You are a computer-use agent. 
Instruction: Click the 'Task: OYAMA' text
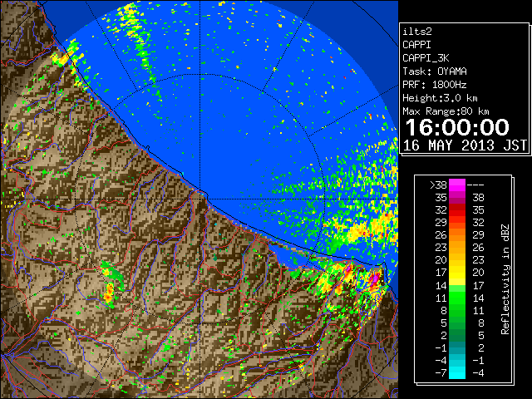coord(435,71)
